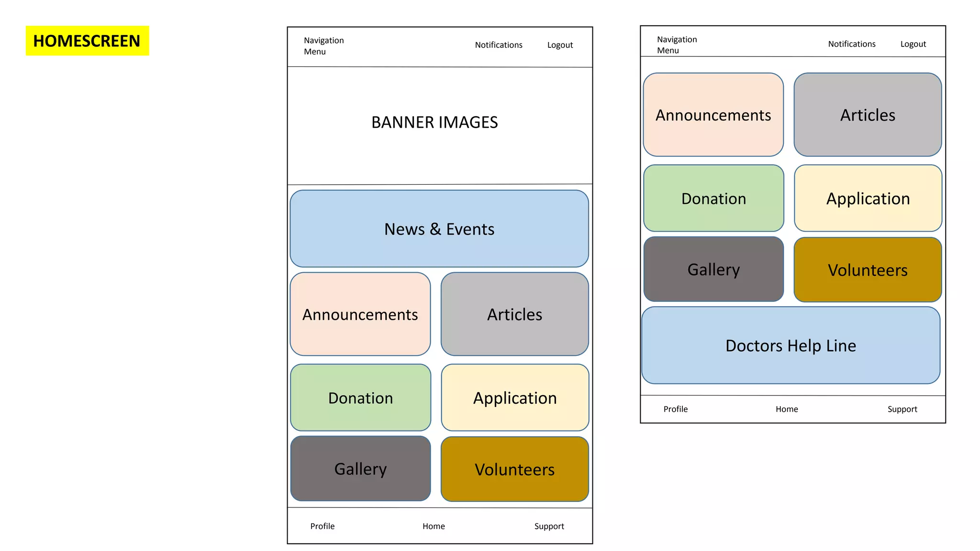Tap Announcements tile in right mockup
The width and height of the screenshot is (980, 551).
point(713,115)
